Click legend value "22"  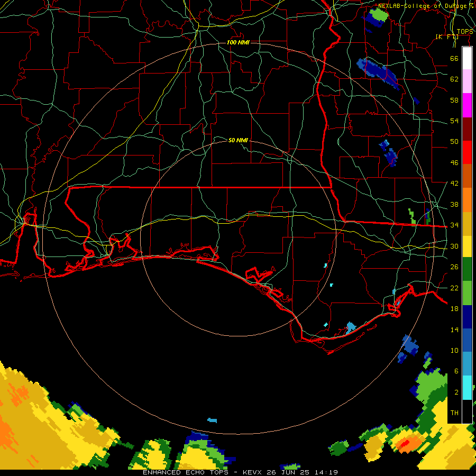click(454, 288)
